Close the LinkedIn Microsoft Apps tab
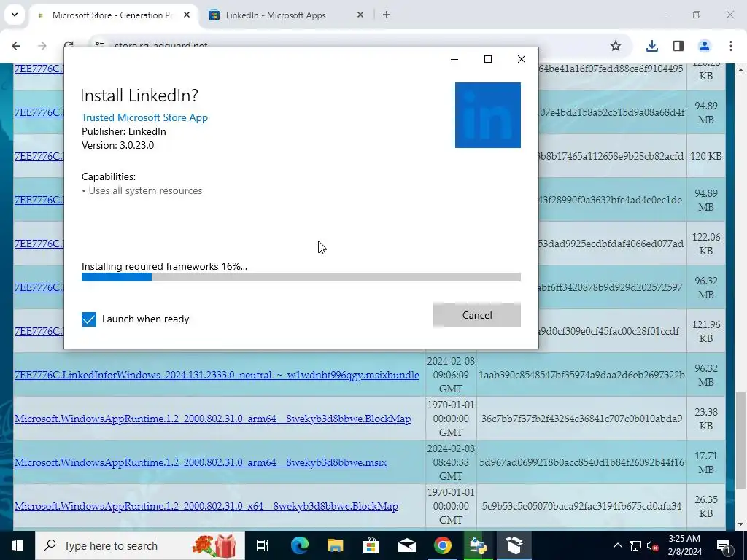The width and height of the screenshot is (747, 560). coord(360,15)
